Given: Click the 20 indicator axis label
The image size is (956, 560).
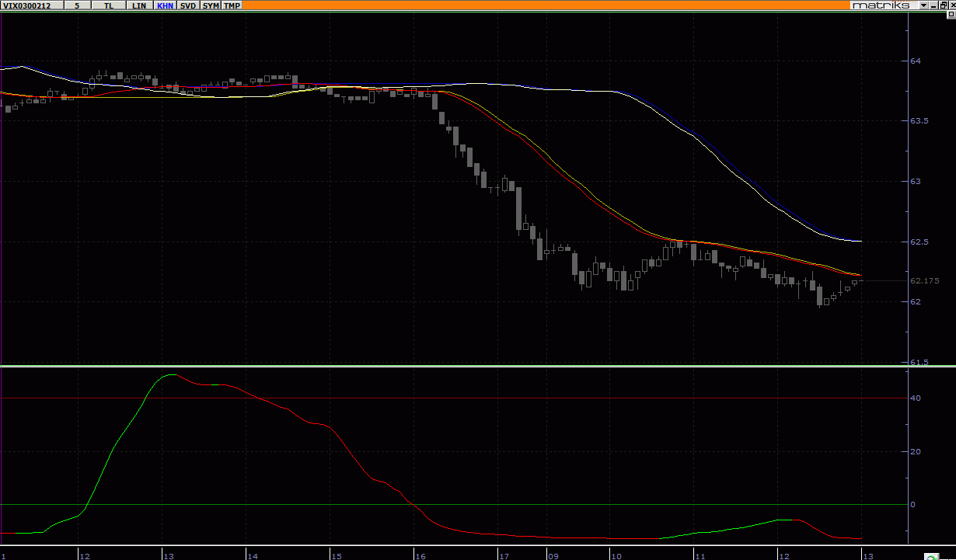Looking at the screenshot, I should pos(916,451).
